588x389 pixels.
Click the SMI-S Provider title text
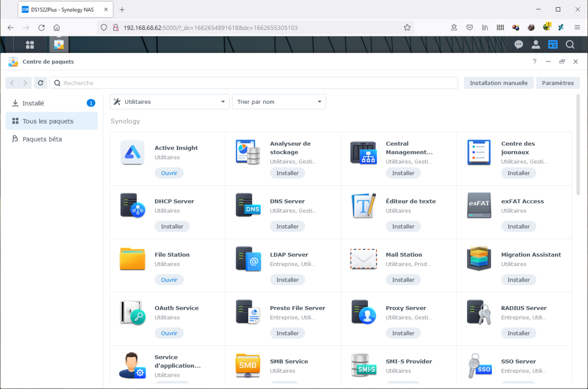409,362
